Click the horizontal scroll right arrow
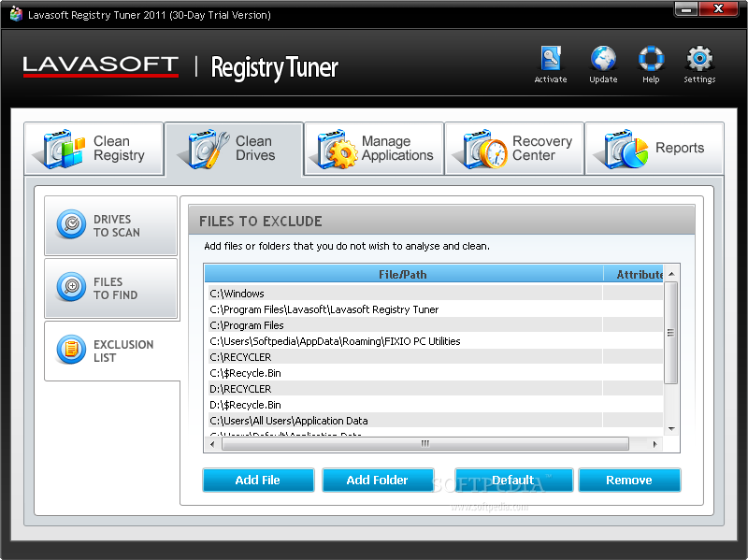The height and width of the screenshot is (560, 748). (654, 444)
